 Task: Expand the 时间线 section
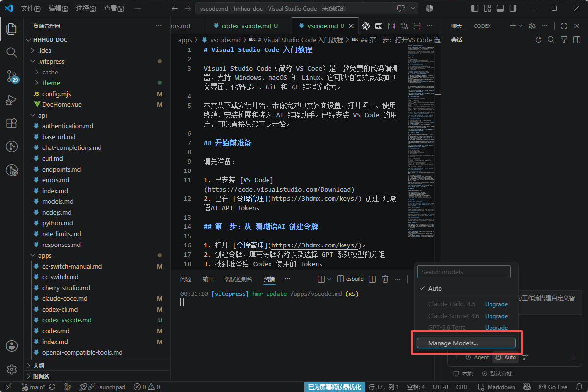(97, 376)
